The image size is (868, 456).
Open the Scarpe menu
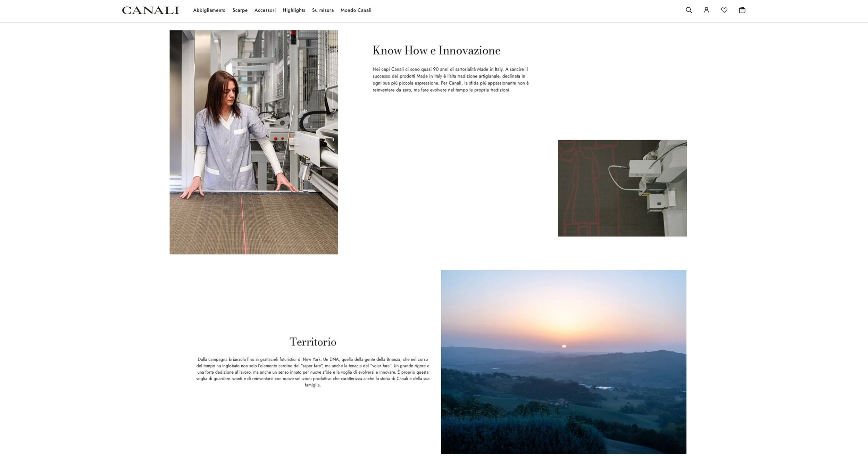240,10
